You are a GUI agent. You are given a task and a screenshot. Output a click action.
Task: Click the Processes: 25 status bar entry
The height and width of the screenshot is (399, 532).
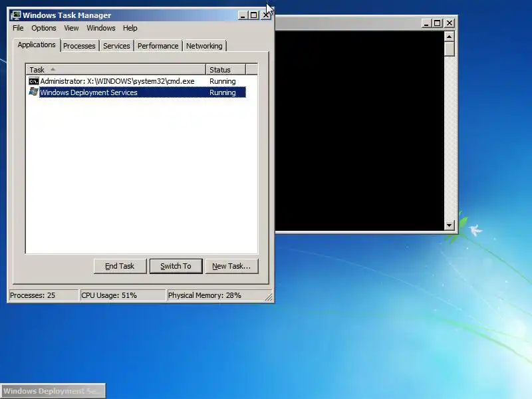click(x=43, y=295)
